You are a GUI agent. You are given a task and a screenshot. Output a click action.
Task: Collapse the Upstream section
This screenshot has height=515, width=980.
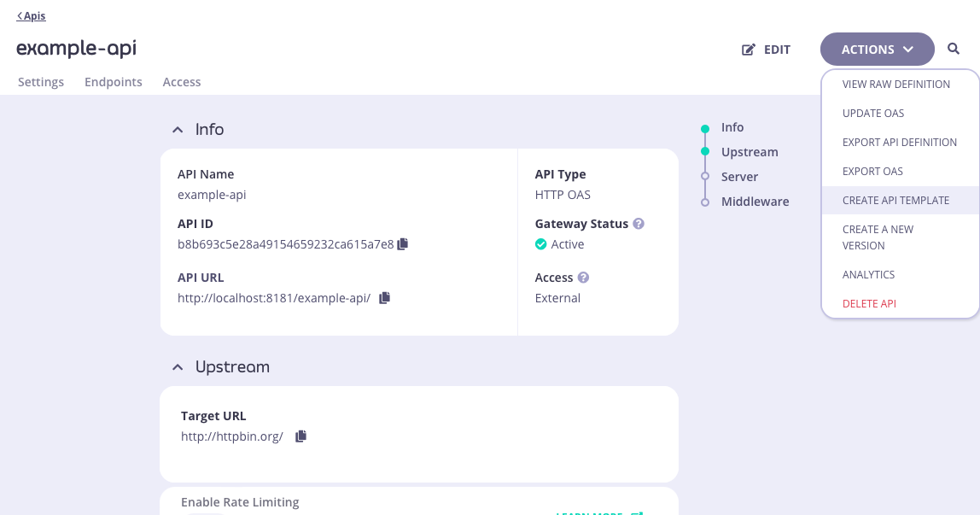pos(178,366)
